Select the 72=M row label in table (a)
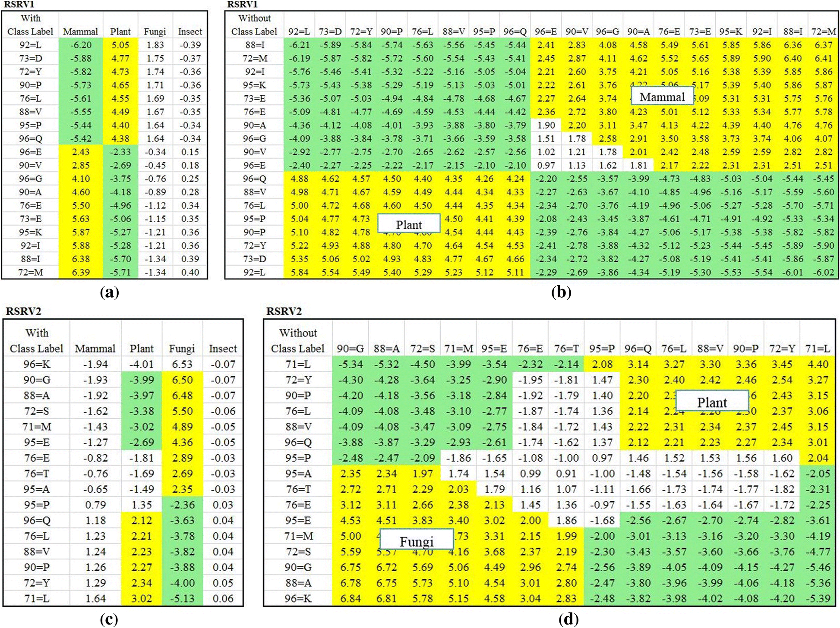Viewport: 840px width, 628px height. (30, 272)
